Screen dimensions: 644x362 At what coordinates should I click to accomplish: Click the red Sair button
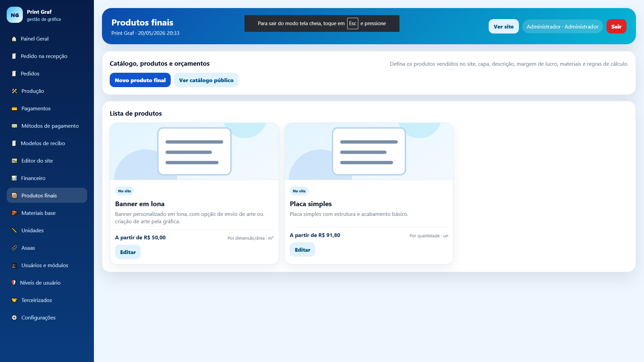click(616, 26)
